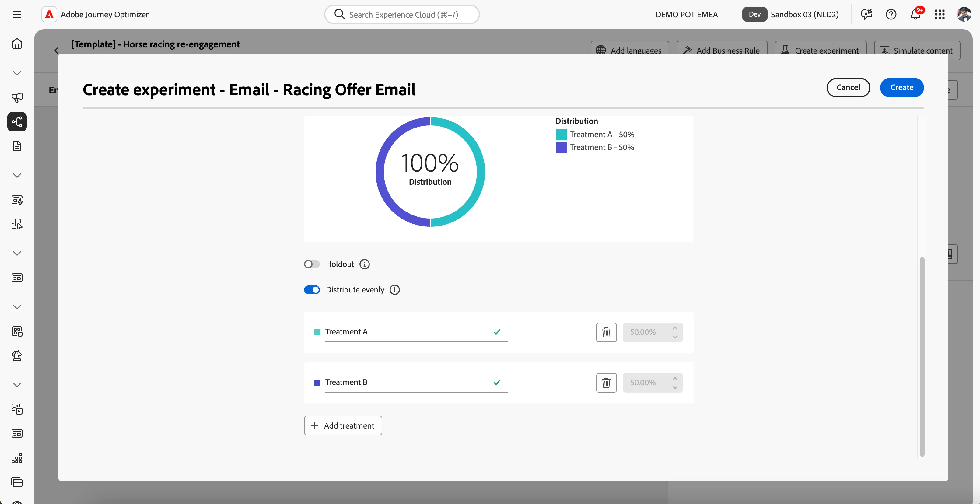The image size is (980, 504).
Task: Open the hamburger navigation menu
Action: (17, 14)
